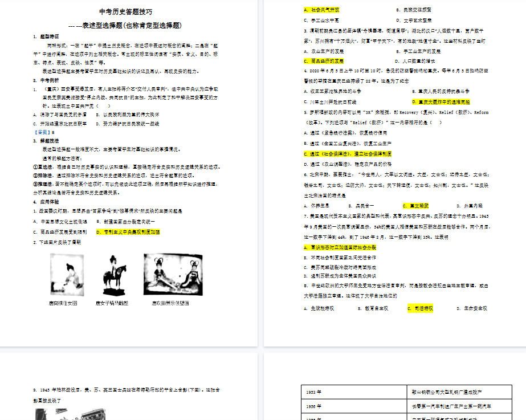Select option D. 人口数量的增长
526x420 pixels.
(x=415, y=61)
